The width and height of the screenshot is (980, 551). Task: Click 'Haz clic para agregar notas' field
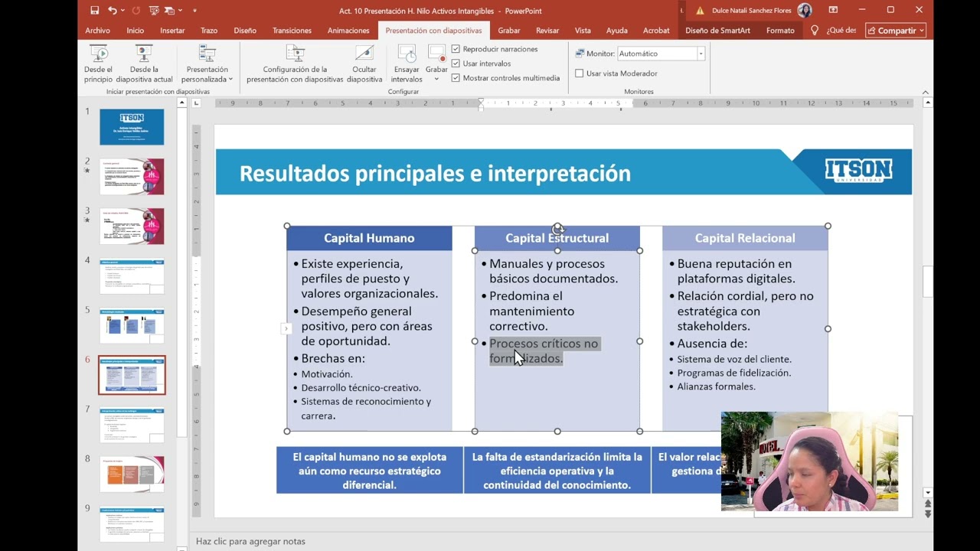pos(250,541)
